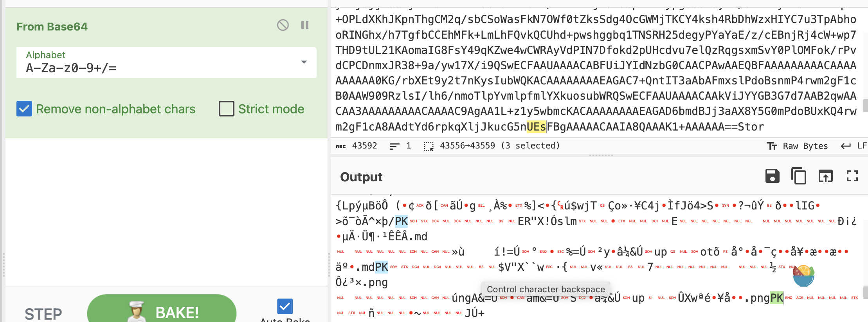Image resolution: width=868 pixels, height=322 pixels.
Task: Maximise the output pane
Action: pyautogui.click(x=852, y=176)
